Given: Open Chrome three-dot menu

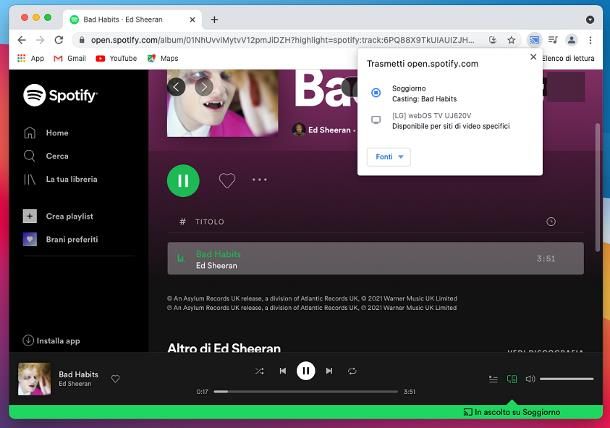Looking at the screenshot, I should tap(590, 40).
